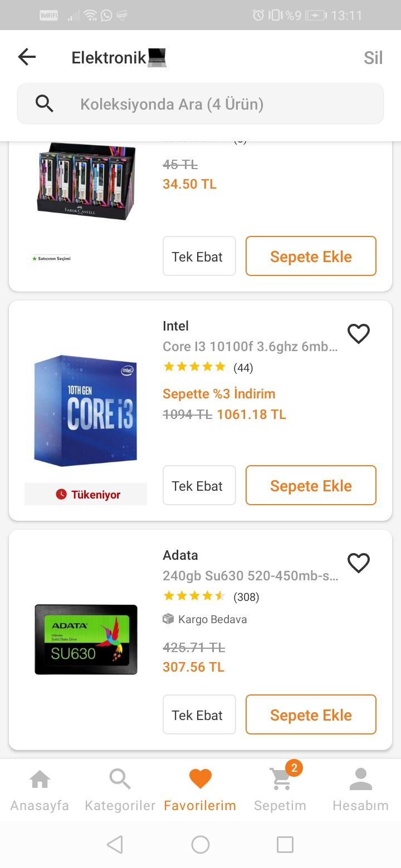Open the Sepetim cart icon
Image resolution: width=401 pixels, height=868 pixels.
tap(281, 780)
